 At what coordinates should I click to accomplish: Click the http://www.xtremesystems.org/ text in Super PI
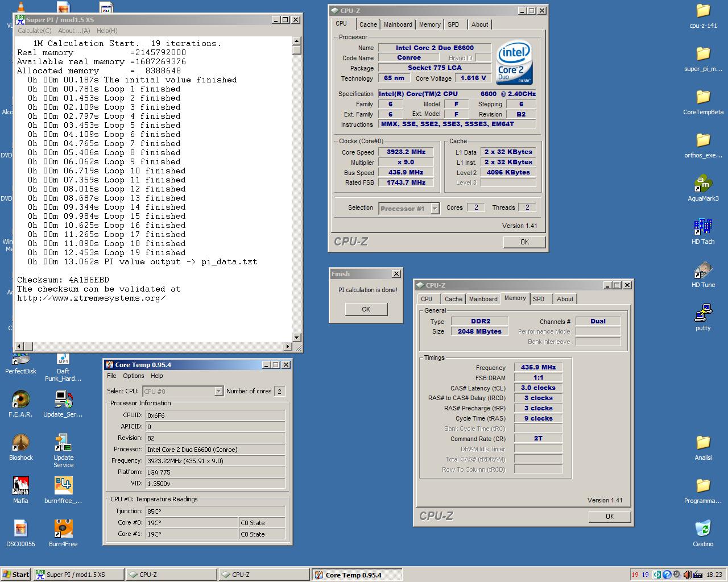click(x=92, y=298)
